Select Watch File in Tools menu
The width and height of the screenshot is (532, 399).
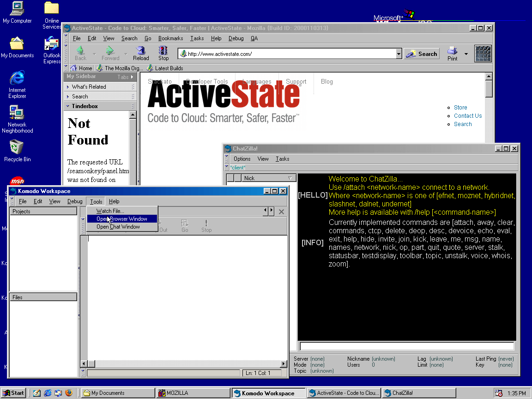click(x=122, y=211)
